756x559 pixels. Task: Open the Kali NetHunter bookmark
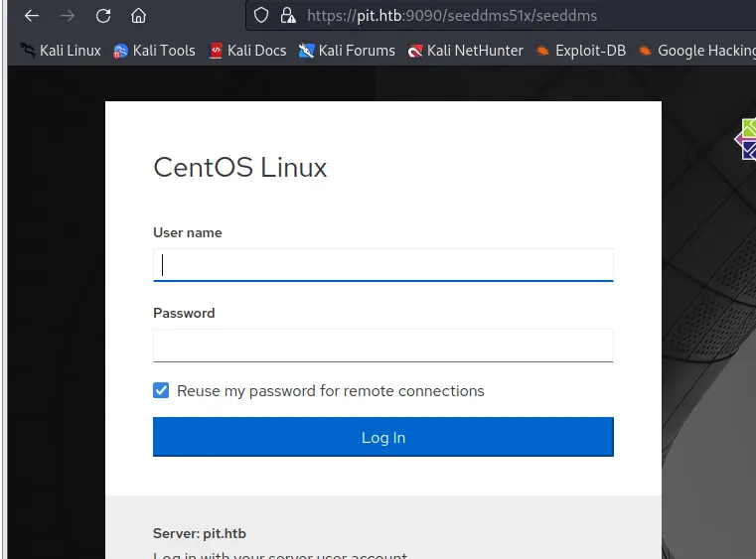(465, 51)
